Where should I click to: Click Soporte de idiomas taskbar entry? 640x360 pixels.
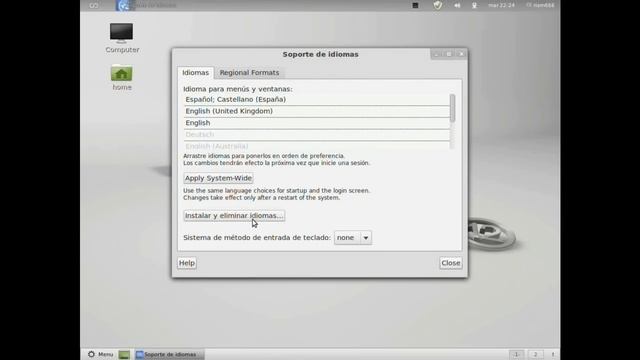tap(169, 355)
